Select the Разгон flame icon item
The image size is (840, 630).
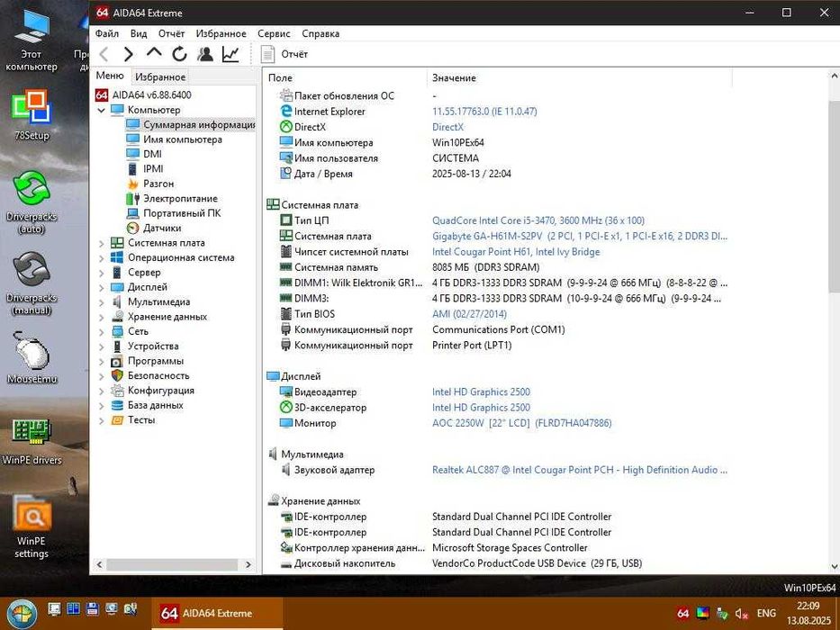(132, 184)
